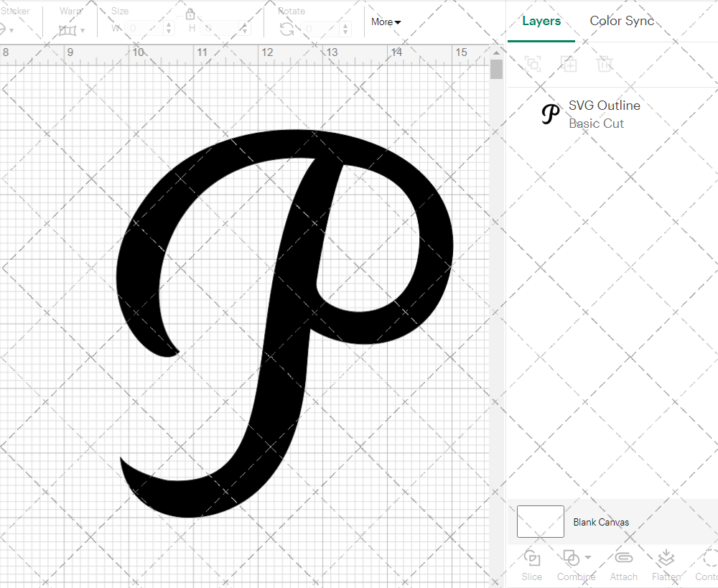Expand the Combine dropdown arrow

click(588, 557)
